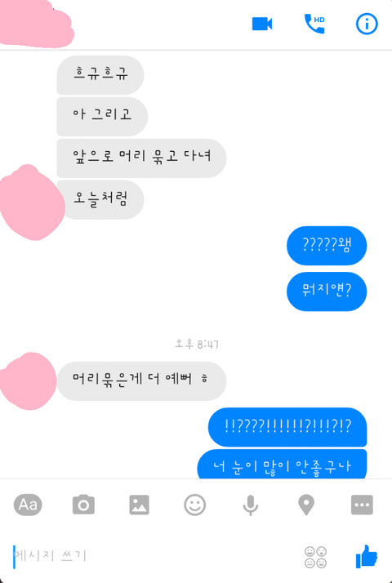Tap the blue bubble ?????왬

coord(327,246)
